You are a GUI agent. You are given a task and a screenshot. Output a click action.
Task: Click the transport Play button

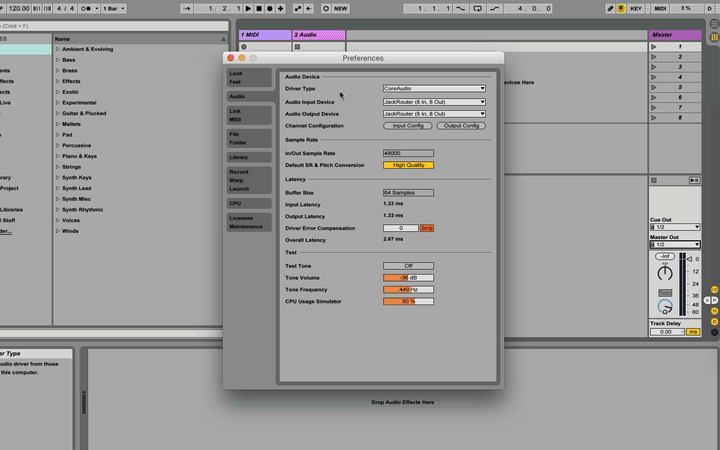tap(248, 8)
